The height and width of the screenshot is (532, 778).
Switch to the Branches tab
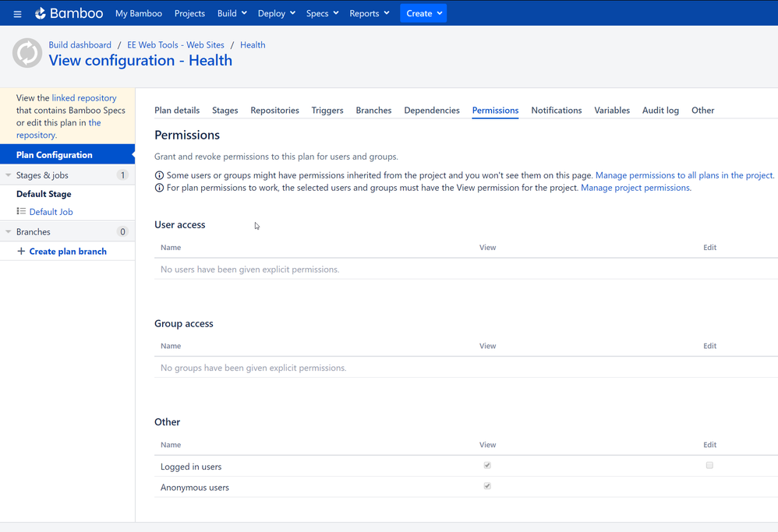[x=373, y=110]
